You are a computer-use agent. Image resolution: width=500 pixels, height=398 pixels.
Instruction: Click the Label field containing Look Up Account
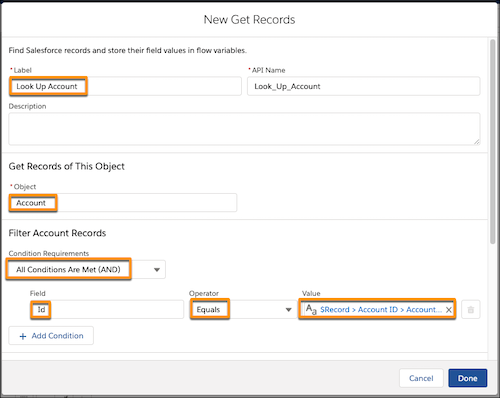pyautogui.click(x=125, y=86)
